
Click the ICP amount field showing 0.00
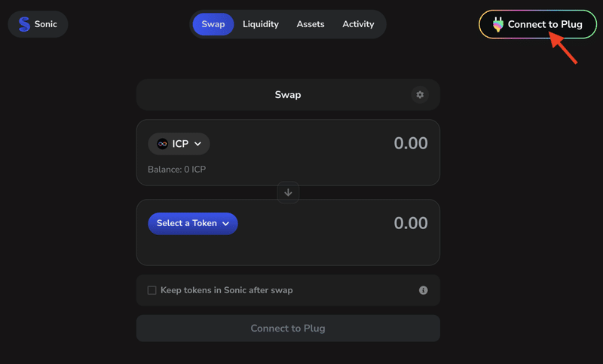(411, 143)
